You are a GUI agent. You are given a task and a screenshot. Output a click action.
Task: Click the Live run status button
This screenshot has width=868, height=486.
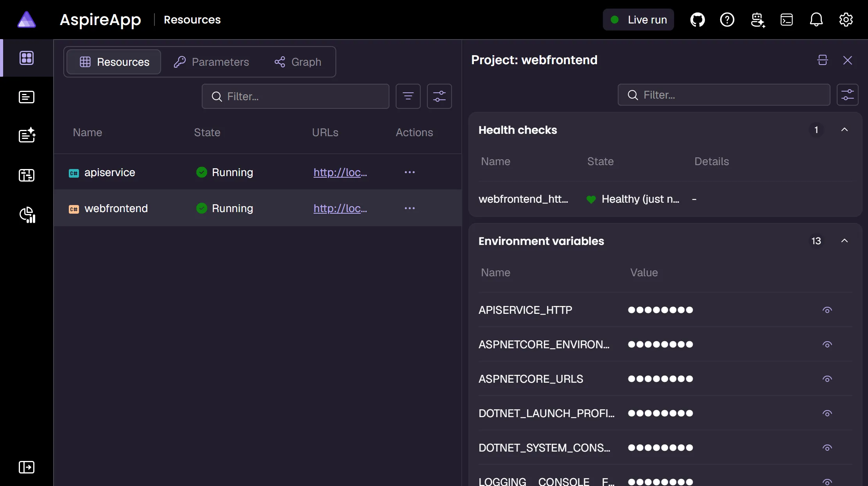pyautogui.click(x=638, y=20)
